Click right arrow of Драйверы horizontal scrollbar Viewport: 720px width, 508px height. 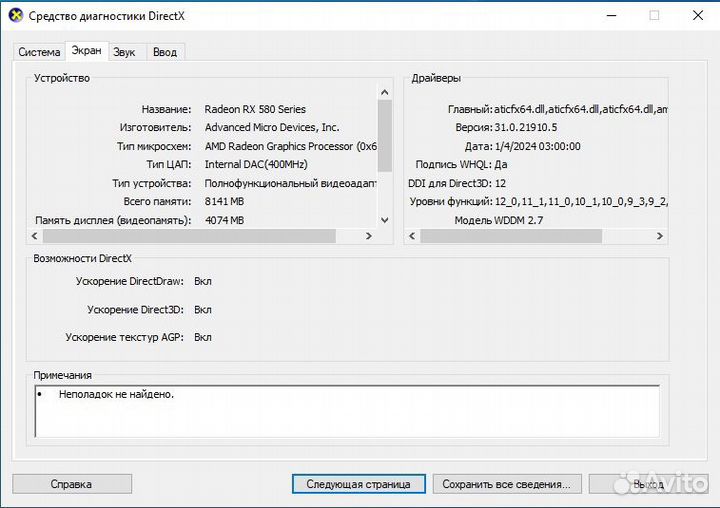(x=660, y=236)
